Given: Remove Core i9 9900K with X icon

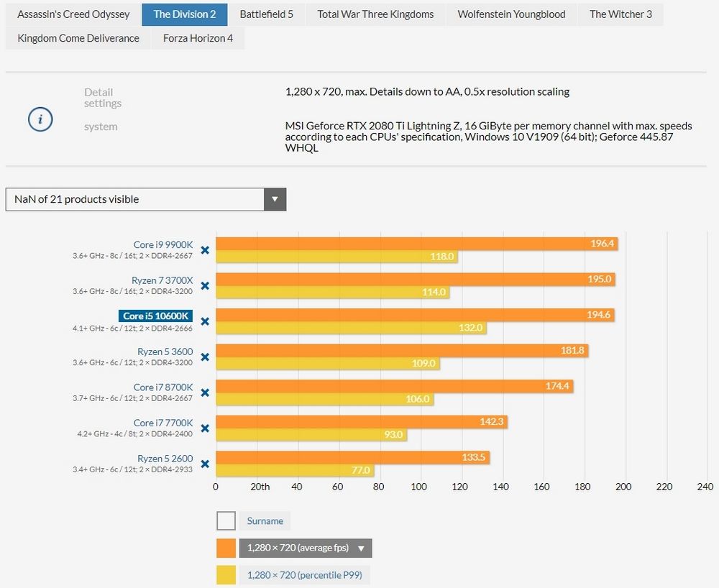Looking at the screenshot, I should click(205, 250).
